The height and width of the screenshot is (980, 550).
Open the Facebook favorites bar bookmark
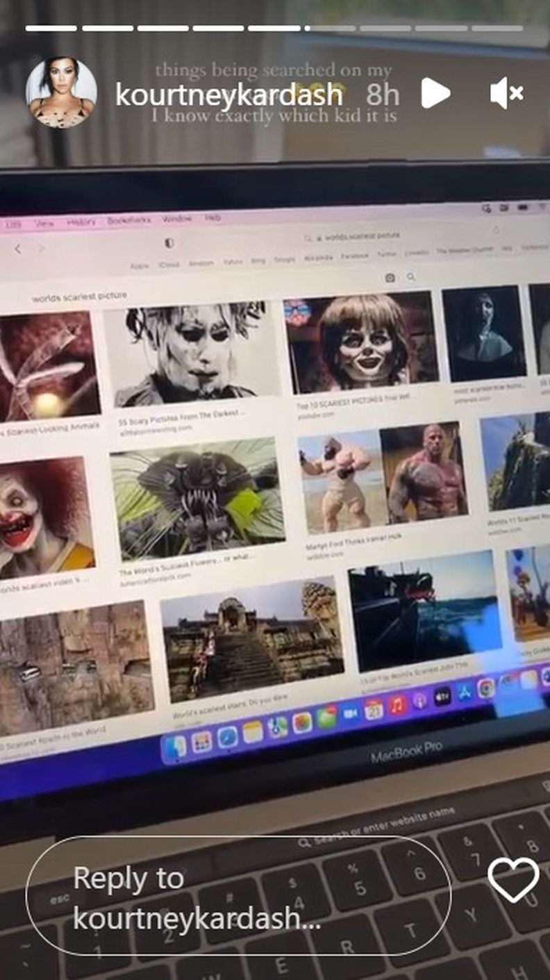(x=354, y=256)
